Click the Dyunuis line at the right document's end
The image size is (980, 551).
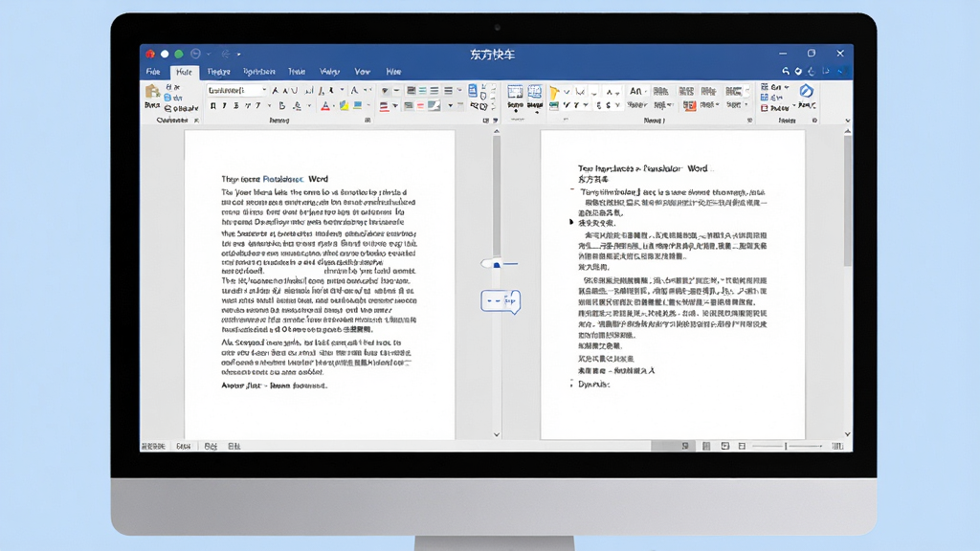(x=593, y=385)
